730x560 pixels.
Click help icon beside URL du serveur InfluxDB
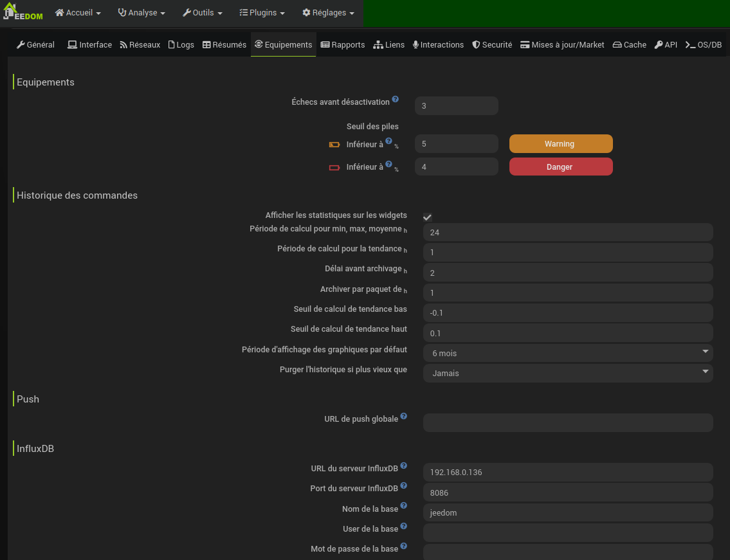tap(404, 466)
